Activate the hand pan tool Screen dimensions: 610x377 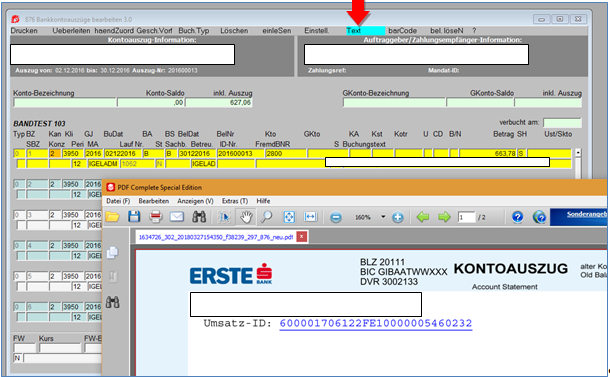(245, 217)
